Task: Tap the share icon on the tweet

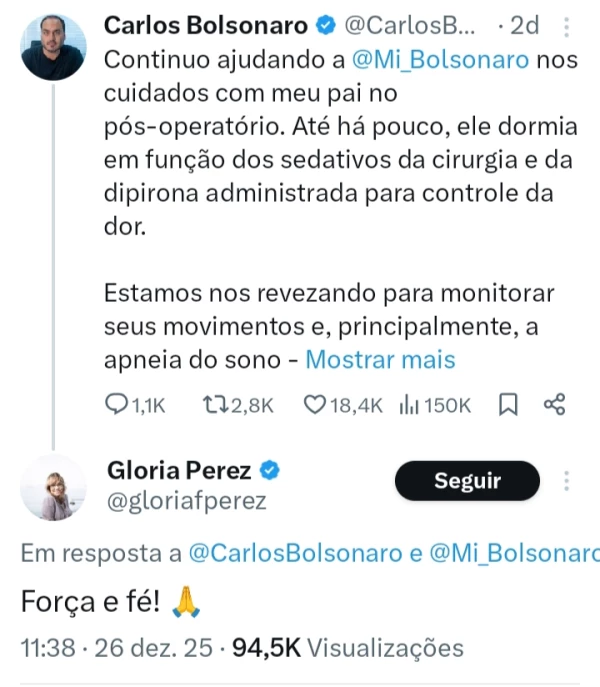Action: (x=554, y=404)
